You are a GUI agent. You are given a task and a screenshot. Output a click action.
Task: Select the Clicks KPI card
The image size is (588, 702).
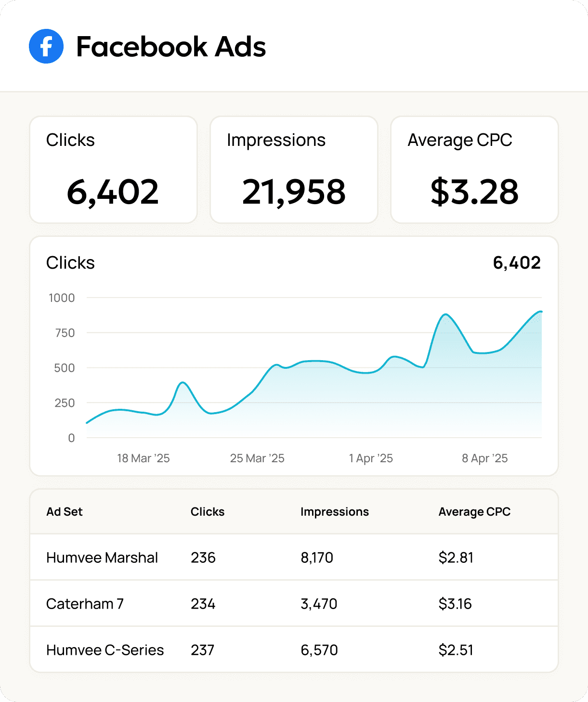pos(113,169)
